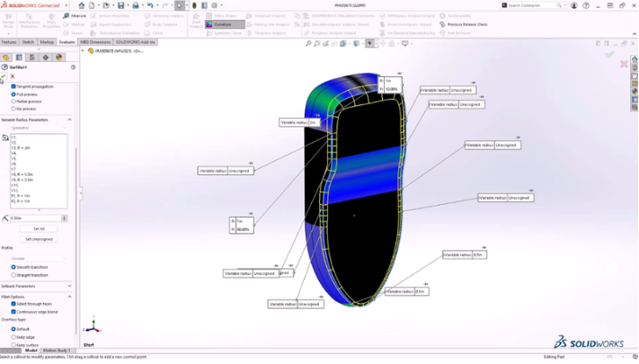Open Draft Analysis tool
This screenshot has width=639, height=364.
(x=196, y=22)
